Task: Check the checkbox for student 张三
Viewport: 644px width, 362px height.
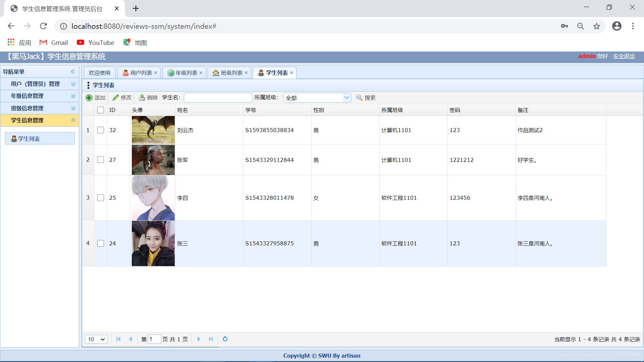Action: pyautogui.click(x=101, y=243)
